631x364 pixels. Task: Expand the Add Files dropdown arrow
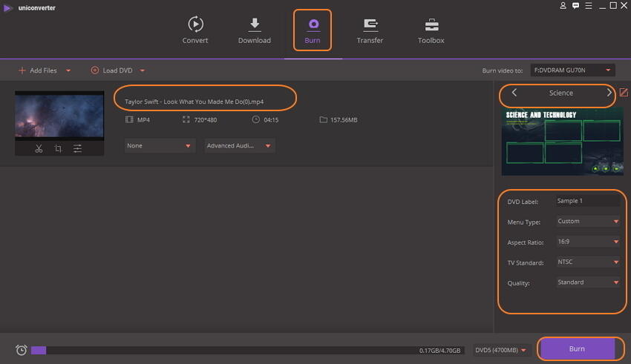click(x=68, y=70)
